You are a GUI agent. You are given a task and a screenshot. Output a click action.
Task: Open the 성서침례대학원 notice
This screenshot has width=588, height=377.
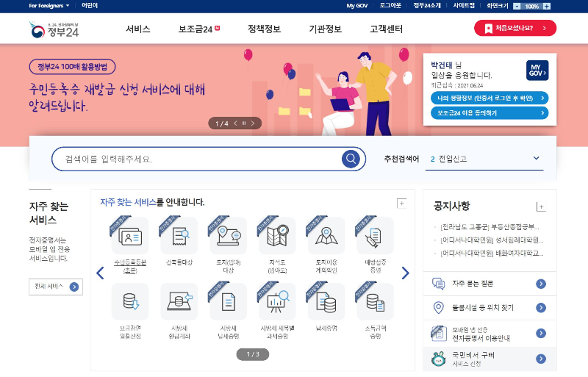[492, 240]
